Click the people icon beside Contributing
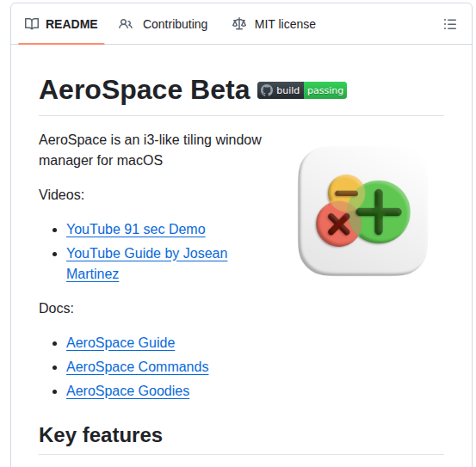 [x=126, y=24]
